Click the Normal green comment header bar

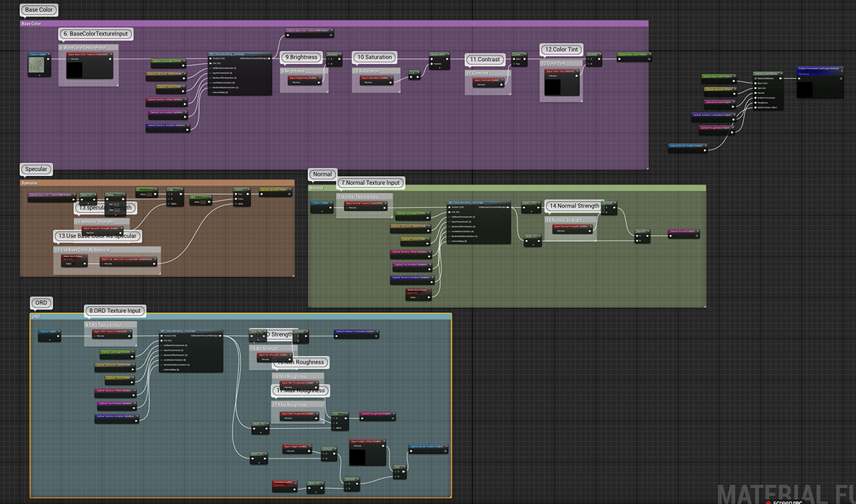point(506,188)
